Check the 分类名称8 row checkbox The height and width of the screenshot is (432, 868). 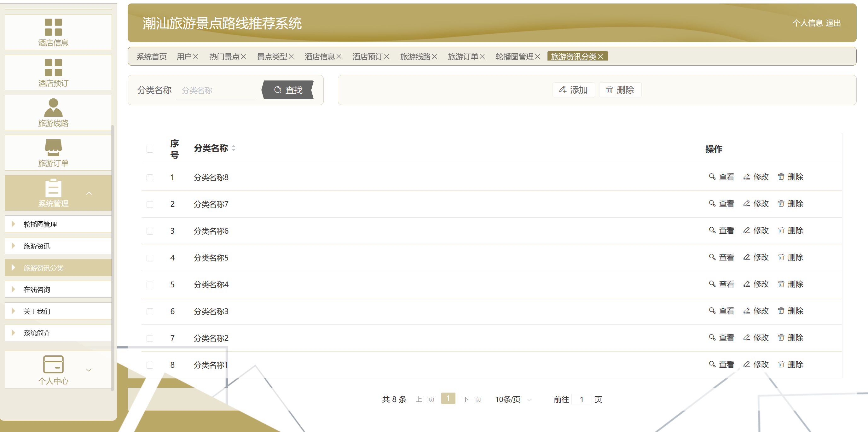150,178
